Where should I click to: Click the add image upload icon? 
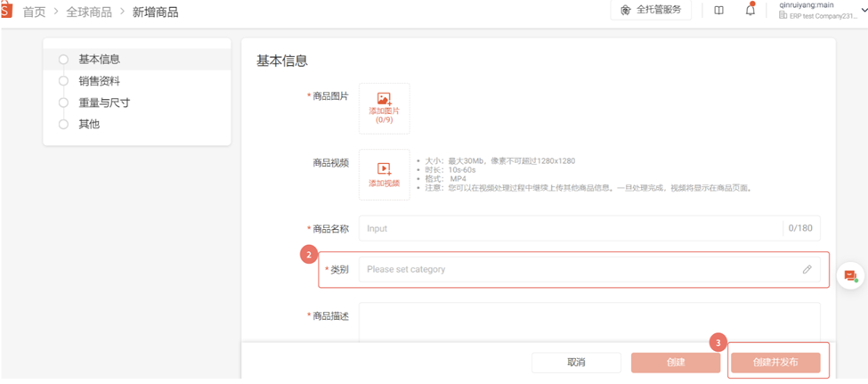[384, 100]
